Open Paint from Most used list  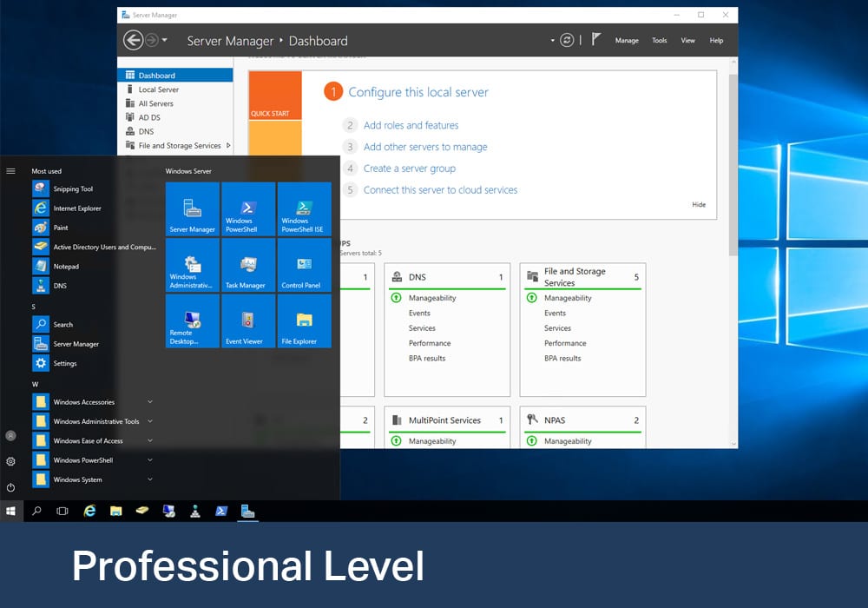coord(94,228)
